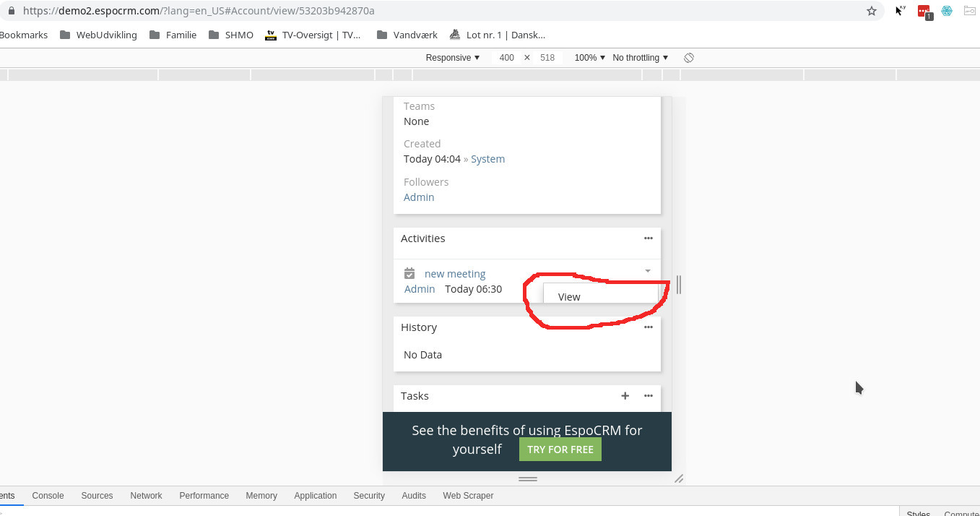Open the Activities panel three-dot menu
This screenshot has height=516, width=980.
(x=648, y=238)
